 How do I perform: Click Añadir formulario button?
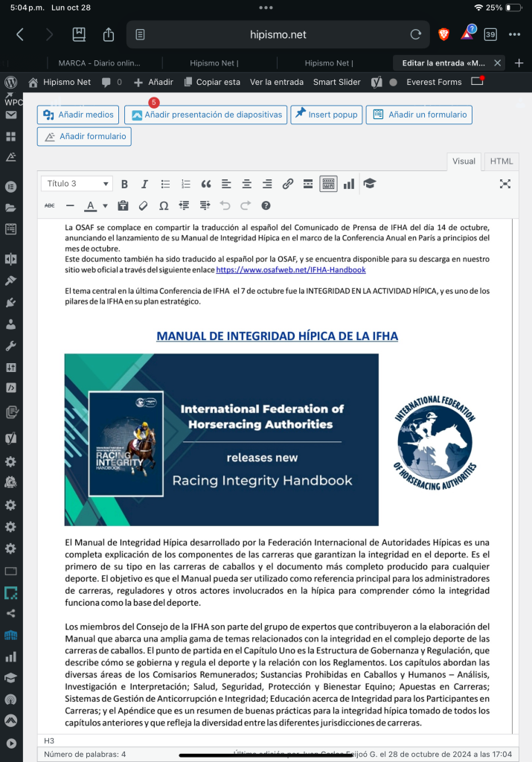(85, 137)
